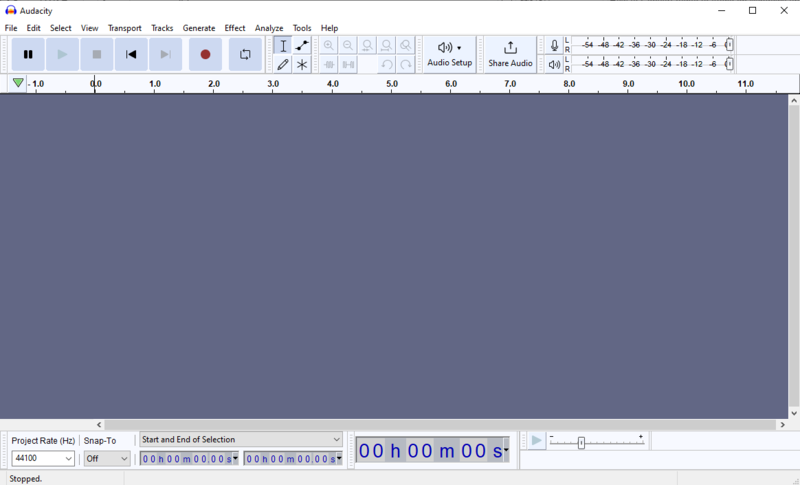
Task: Click the selection start time field
Action: point(186,459)
